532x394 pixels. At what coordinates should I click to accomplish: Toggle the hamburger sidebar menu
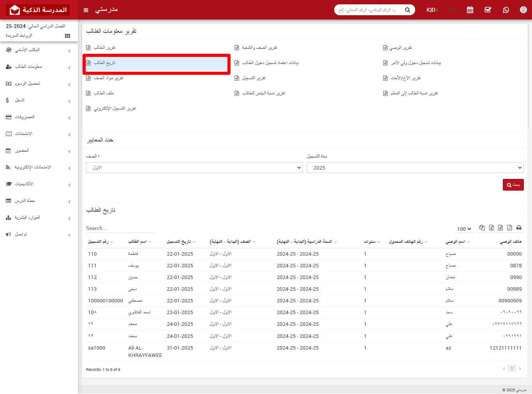tap(86, 10)
